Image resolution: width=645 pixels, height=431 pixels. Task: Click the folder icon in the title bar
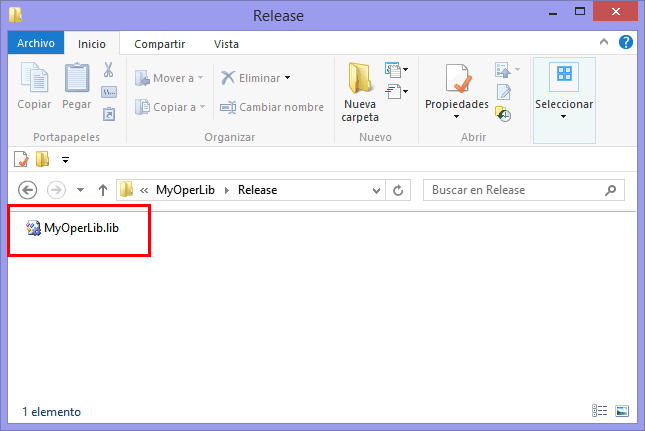point(16,15)
